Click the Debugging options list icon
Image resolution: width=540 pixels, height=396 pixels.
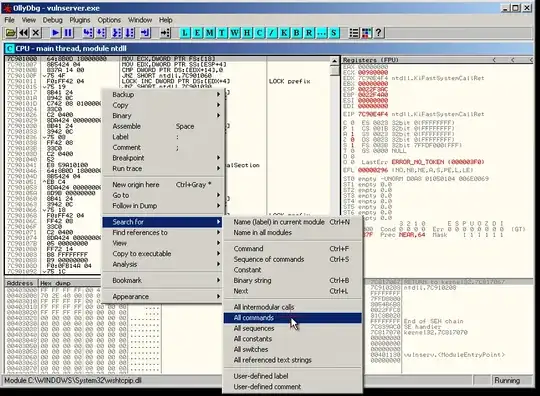coord(354,33)
